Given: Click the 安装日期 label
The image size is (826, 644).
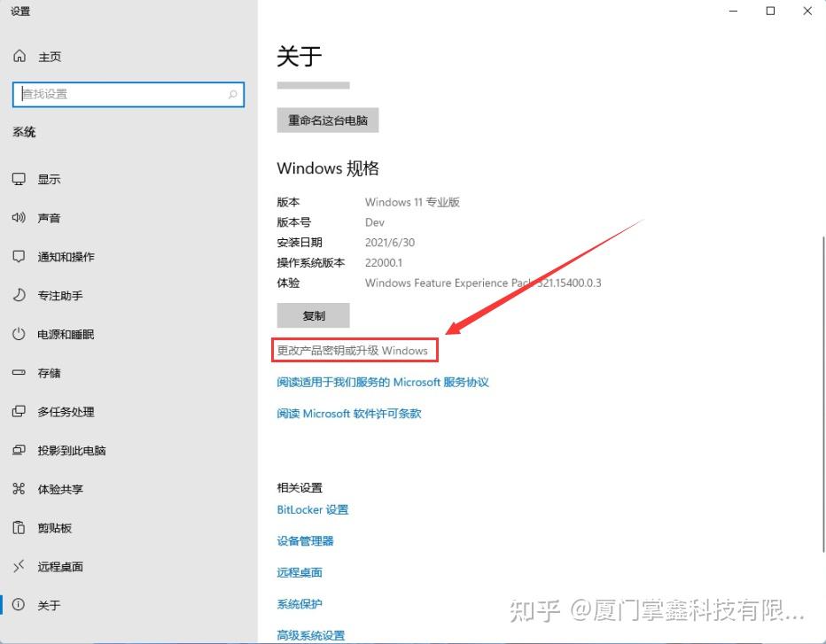Looking at the screenshot, I should point(300,243).
